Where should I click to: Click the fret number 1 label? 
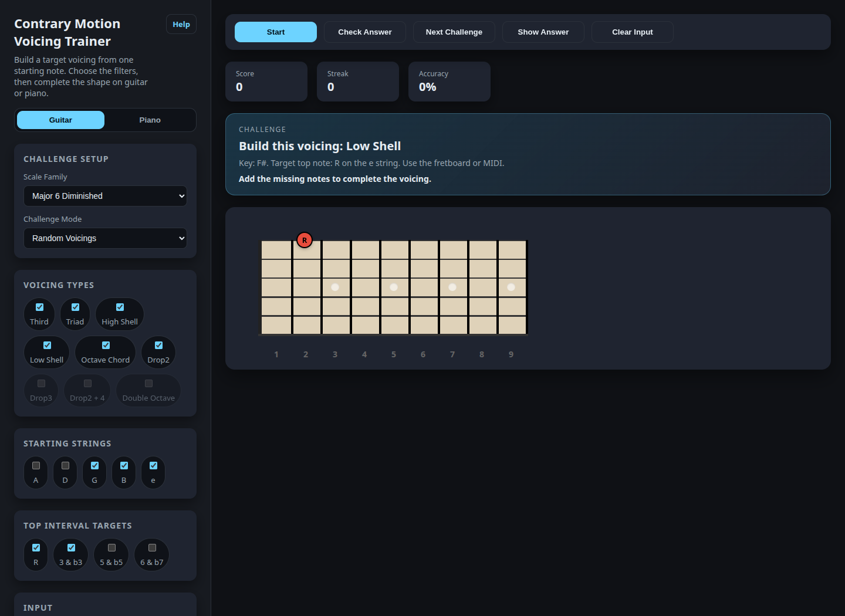(x=276, y=354)
